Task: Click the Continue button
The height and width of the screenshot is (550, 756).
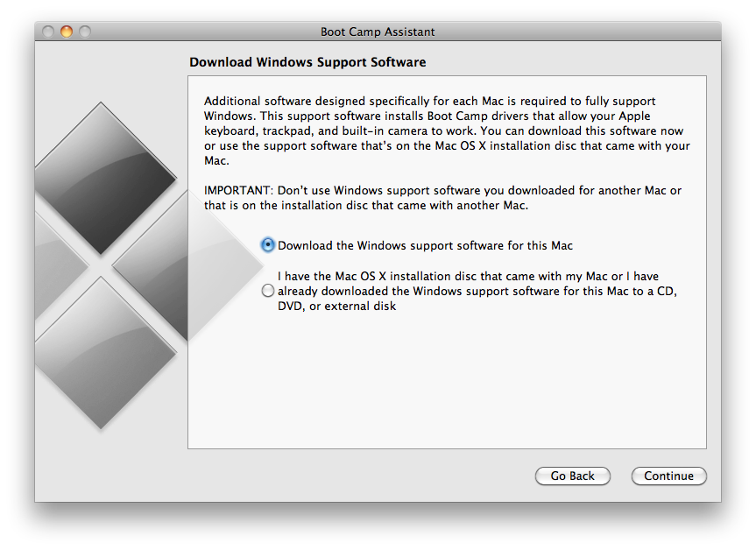Action: (668, 476)
